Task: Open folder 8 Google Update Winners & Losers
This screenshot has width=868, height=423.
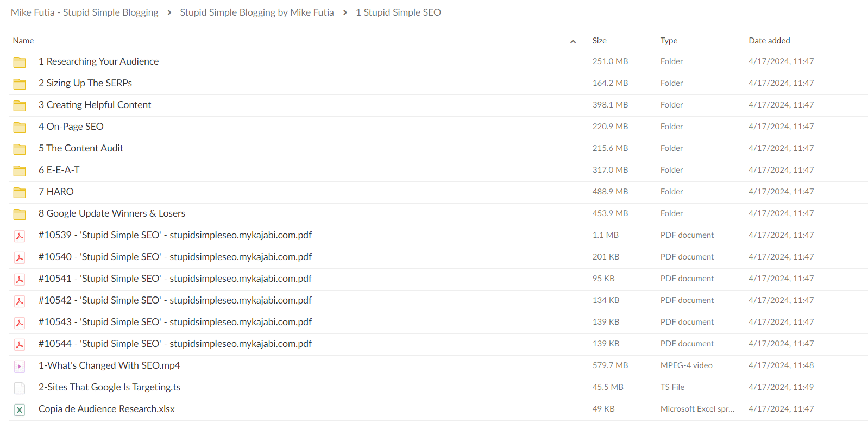Action: click(x=112, y=213)
